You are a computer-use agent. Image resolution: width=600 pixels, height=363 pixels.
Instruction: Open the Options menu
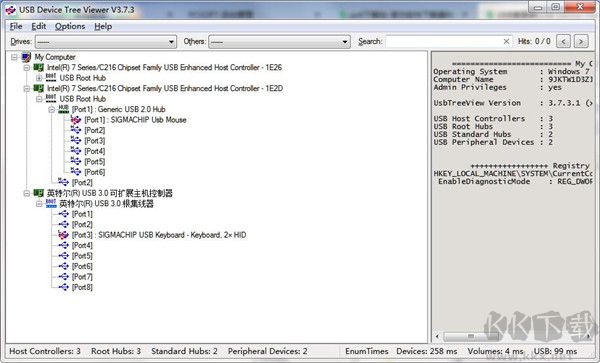pyautogui.click(x=70, y=26)
